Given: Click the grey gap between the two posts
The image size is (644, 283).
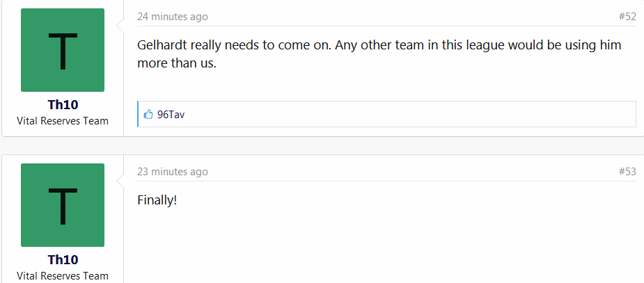Looking at the screenshot, I should pos(320,146).
